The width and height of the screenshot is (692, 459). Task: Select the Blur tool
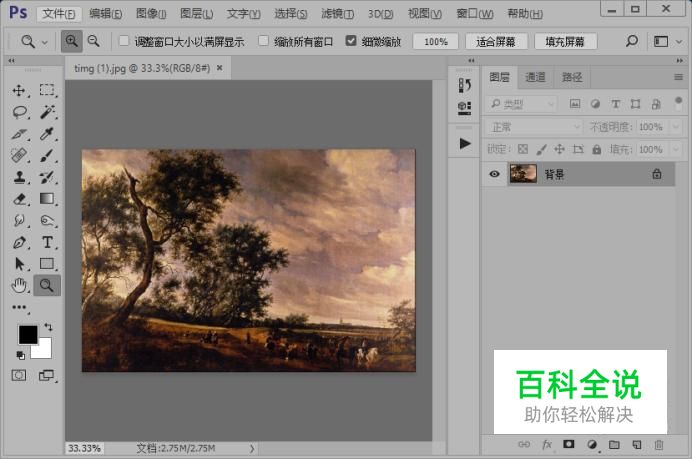(x=19, y=220)
